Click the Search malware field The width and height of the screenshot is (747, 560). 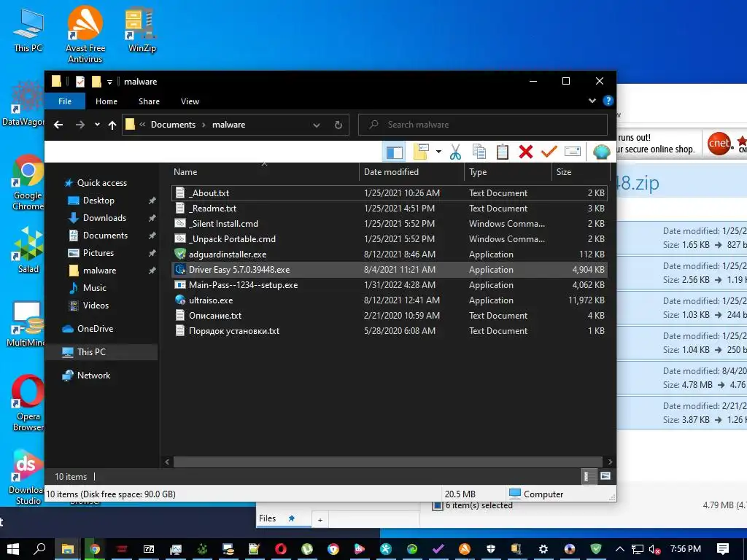coord(483,125)
